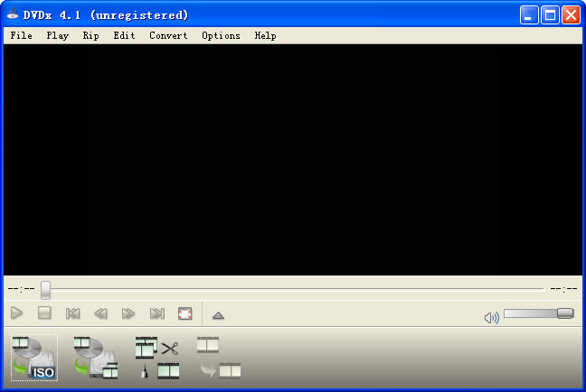Open the Options menu
The height and width of the screenshot is (392, 586).
pyautogui.click(x=221, y=36)
